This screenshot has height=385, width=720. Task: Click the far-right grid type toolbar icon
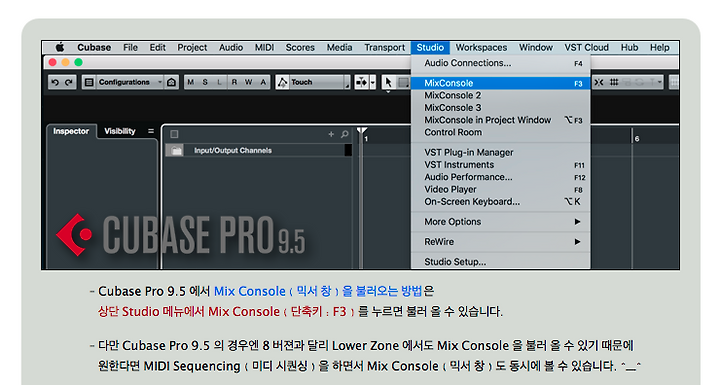[675, 82]
